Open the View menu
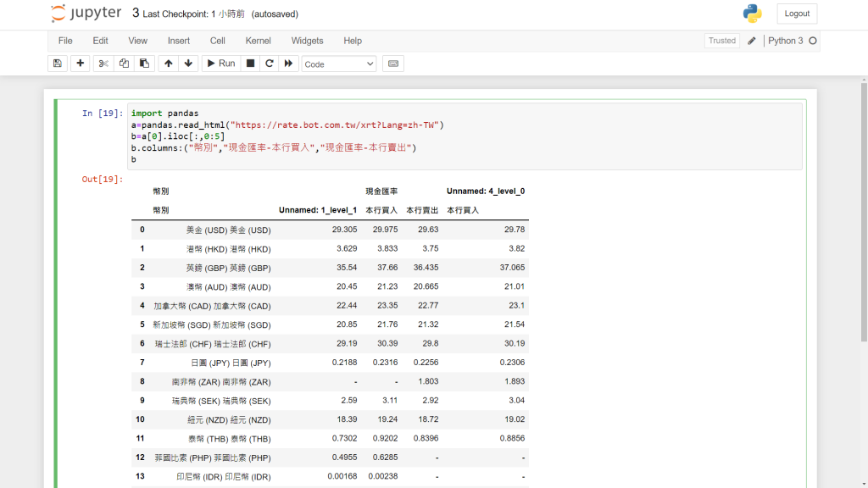Screen dimensions: 868x488 point(138,41)
